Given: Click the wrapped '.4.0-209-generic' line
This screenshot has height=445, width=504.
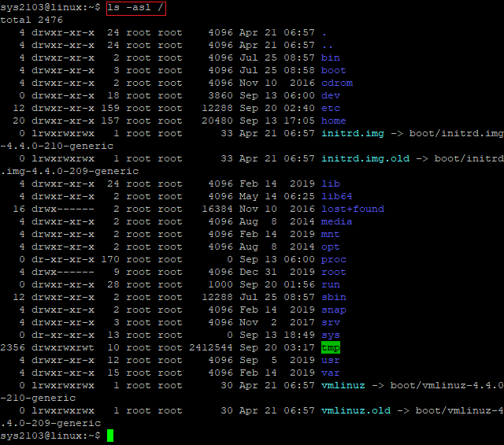Looking at the screenshot, I should coord(50,423).
